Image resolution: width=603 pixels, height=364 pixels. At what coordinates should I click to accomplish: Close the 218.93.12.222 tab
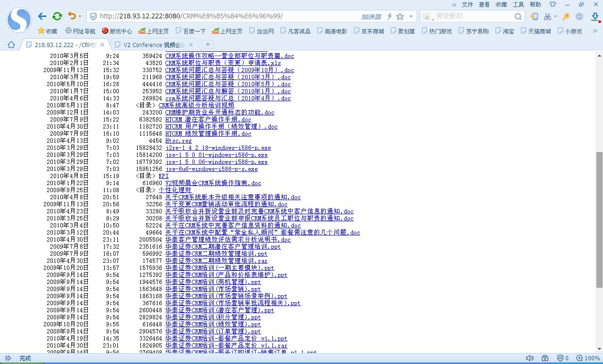coord(103,45)
